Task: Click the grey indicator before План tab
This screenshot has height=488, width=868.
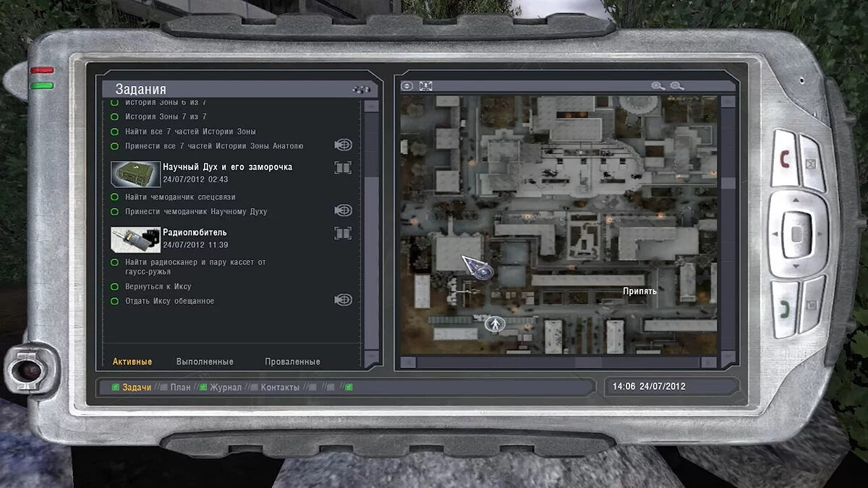Action: [x=163, y=388]
